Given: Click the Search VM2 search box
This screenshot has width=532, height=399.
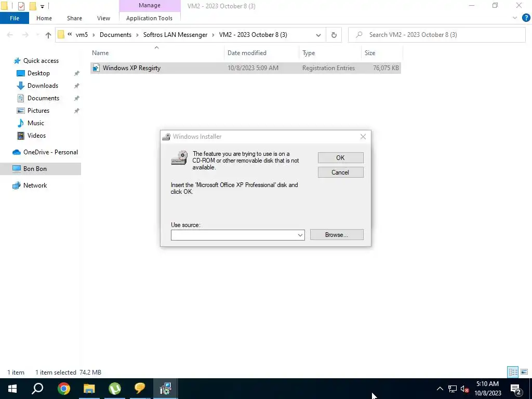Looking at the screenshot, I should tap(436, 35).
